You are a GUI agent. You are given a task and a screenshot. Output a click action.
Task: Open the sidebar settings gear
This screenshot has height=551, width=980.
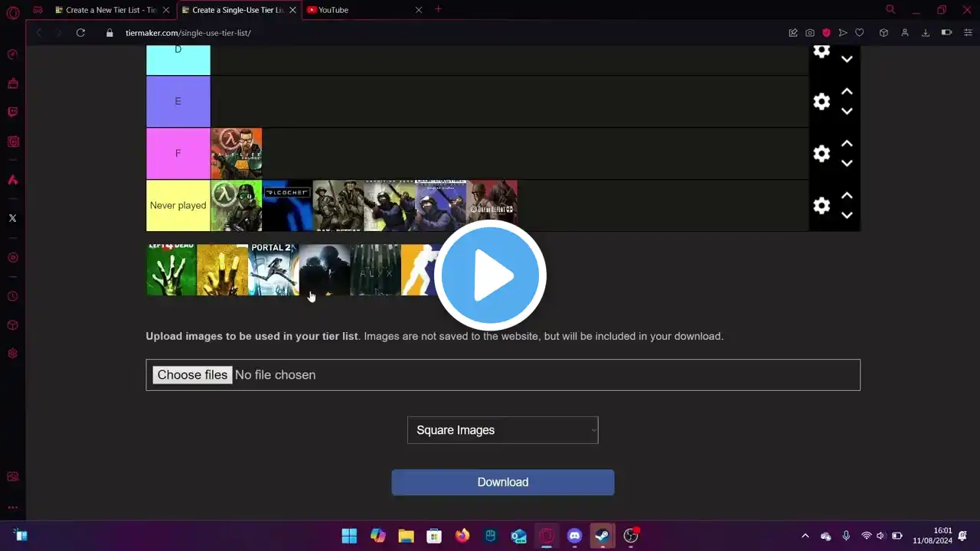tap(12, 354)
